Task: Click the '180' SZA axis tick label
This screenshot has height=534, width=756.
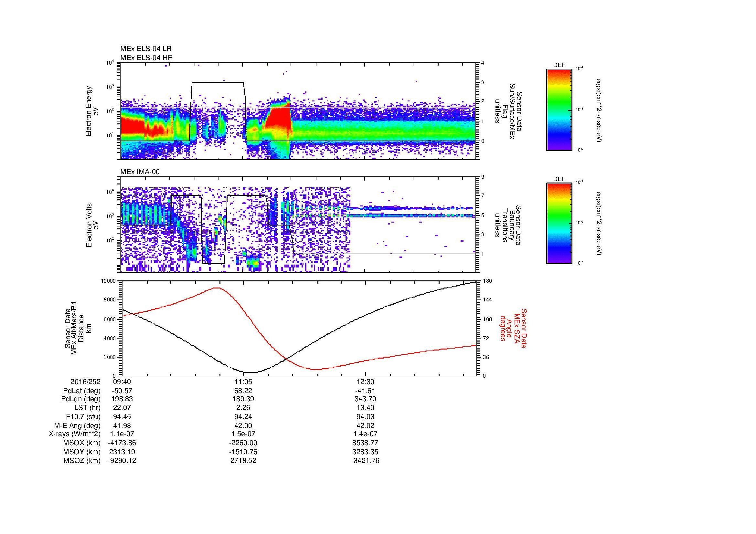Action: coord(487,281)
